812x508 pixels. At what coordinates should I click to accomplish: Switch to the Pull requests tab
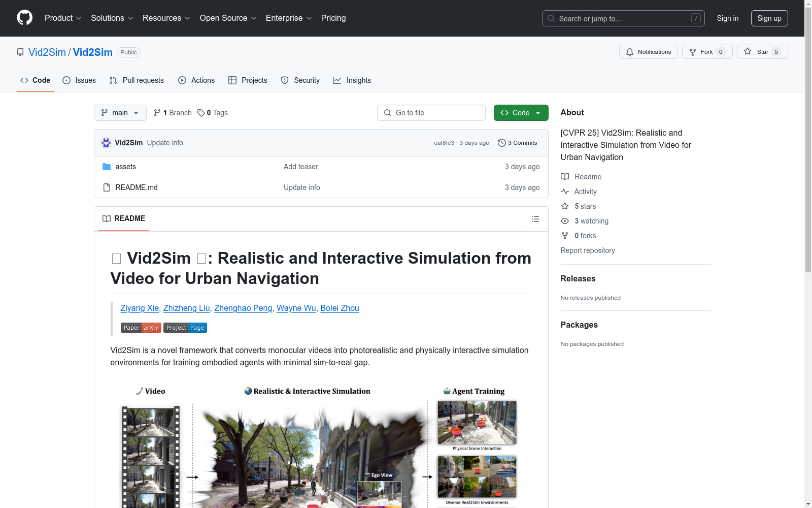pyautogui.click(x=137, y=80)
